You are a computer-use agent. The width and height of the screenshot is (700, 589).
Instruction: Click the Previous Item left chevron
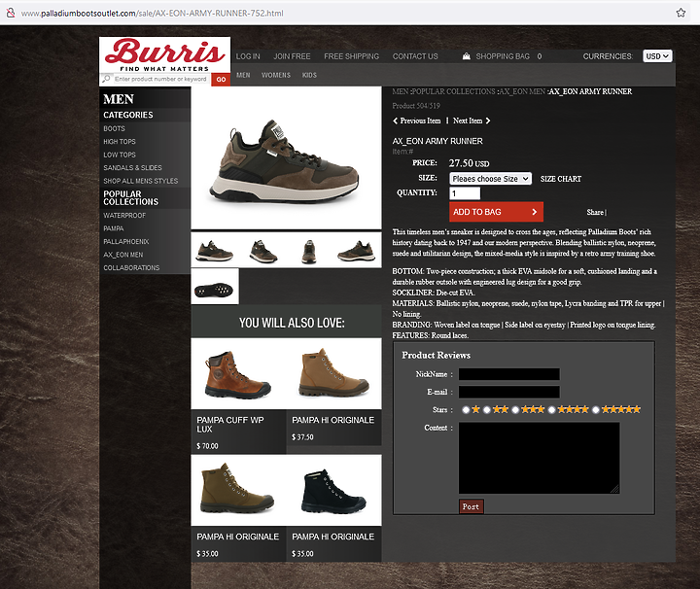pyautogui.click(x=395, y=121)
